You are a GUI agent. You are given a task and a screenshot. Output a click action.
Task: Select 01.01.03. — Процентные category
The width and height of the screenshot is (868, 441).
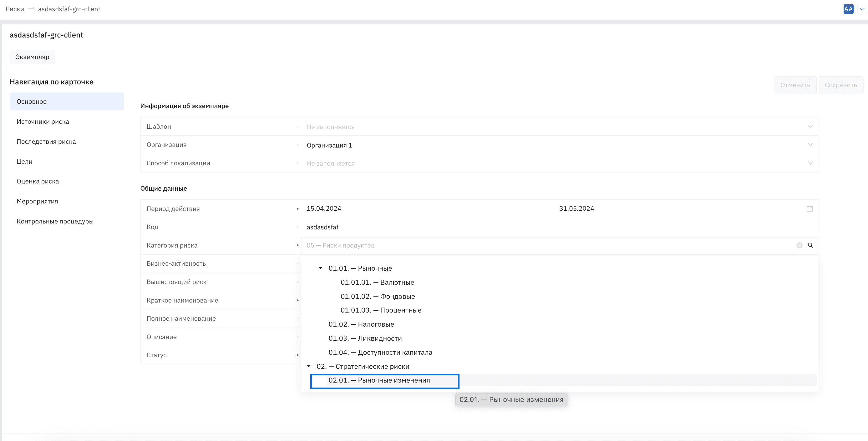381,310
